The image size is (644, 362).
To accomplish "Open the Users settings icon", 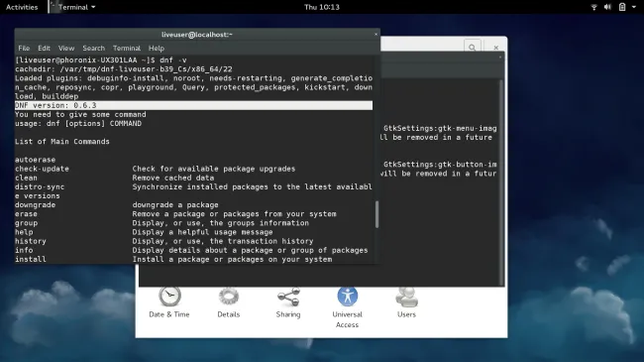I will tap(406, 297).
